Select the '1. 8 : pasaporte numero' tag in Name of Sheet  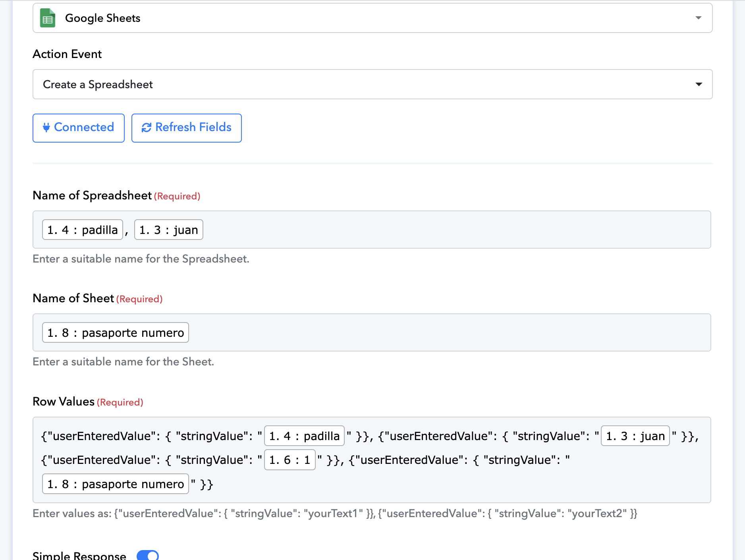coord(116,332)
